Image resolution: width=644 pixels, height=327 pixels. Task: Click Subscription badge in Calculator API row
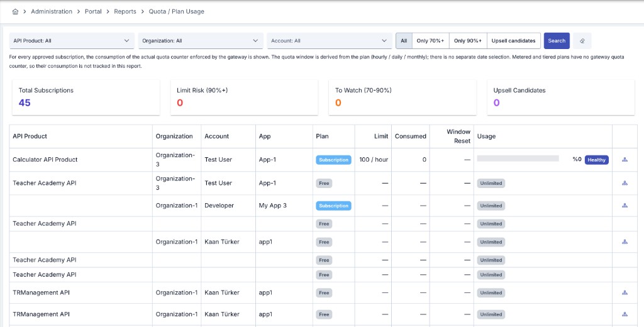333,160
